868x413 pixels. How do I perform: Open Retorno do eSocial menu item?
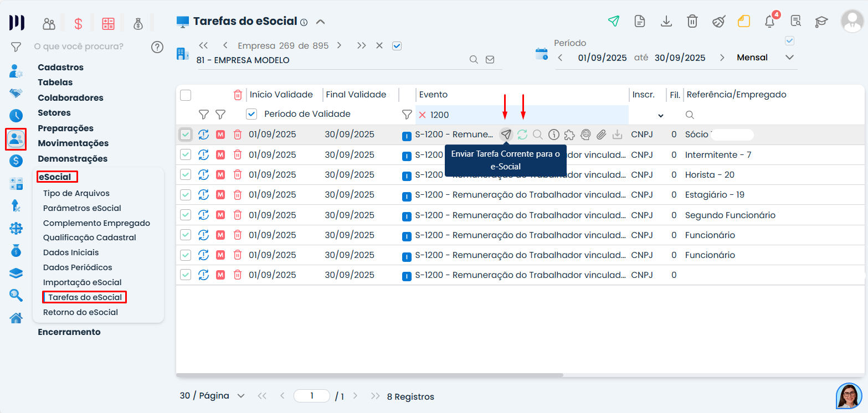(x=80, y=312)
